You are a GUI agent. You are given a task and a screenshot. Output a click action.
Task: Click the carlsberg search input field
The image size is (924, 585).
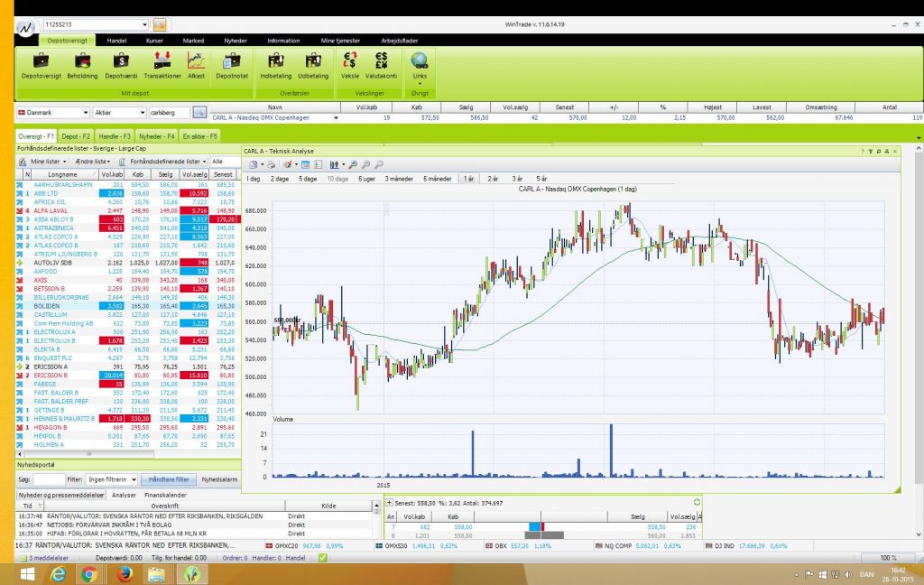[169, 112]
